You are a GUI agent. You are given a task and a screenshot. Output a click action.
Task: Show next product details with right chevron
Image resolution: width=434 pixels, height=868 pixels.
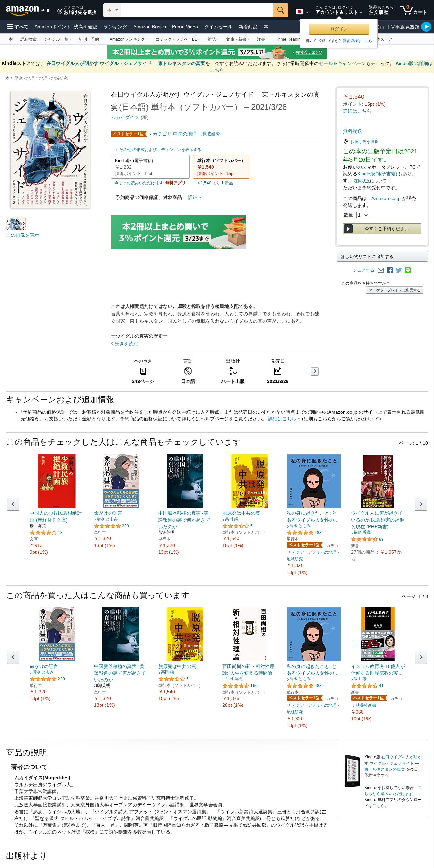(x=315, y=371)
